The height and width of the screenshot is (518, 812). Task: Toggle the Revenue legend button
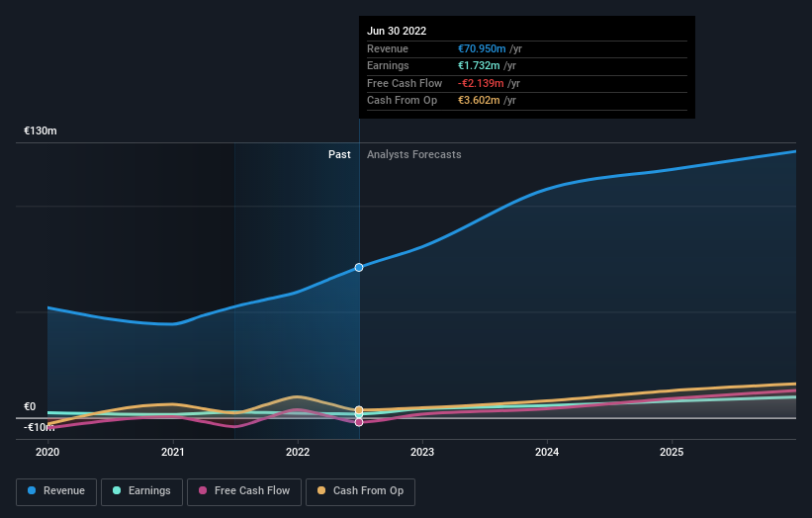tap(56, 491)
